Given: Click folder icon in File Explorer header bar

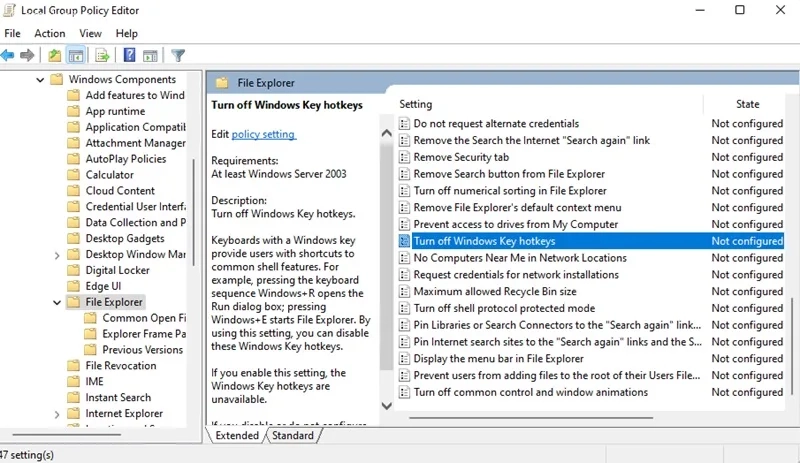Looking at the screenshot, I should [221, 83].
